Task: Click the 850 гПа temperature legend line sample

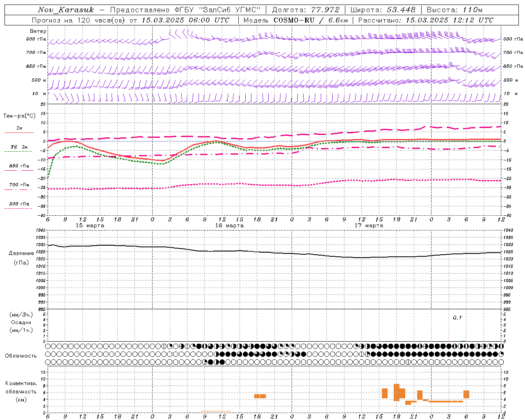Action: (18, 170)
